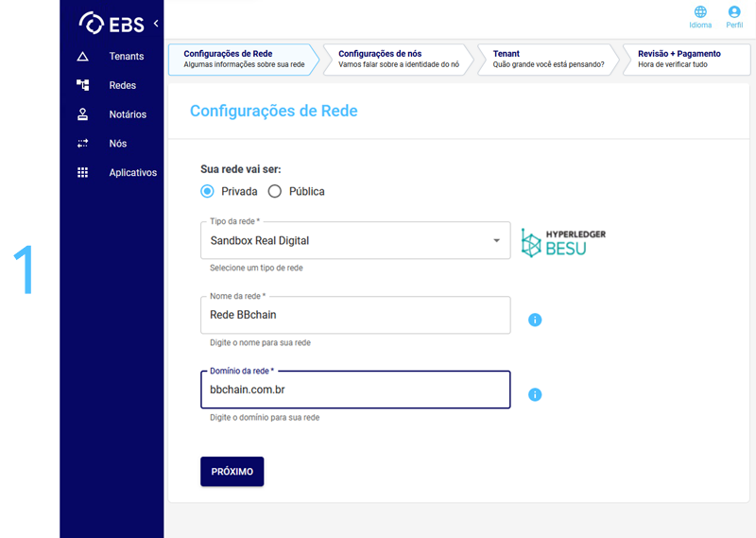Viewport: 756px width, 538px height.
Task: Click the Nome da rede input field
Action: click(354, 315)
